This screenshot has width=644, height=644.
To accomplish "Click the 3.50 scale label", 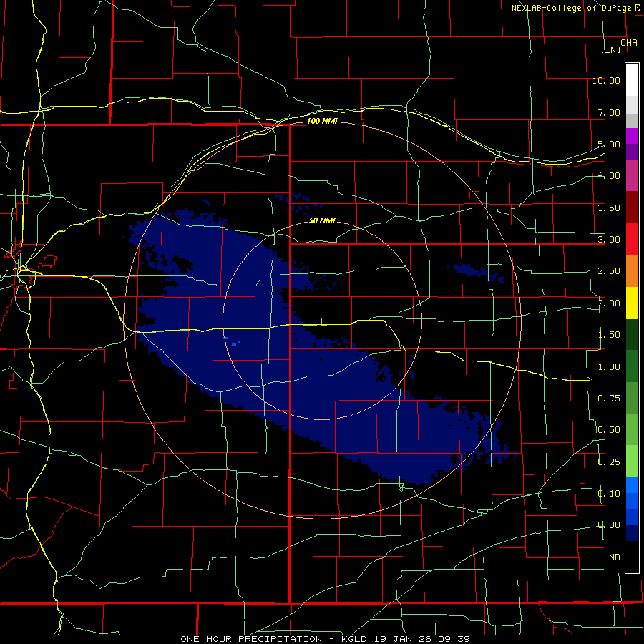I will pyautogui.click(x=609, y=208).
